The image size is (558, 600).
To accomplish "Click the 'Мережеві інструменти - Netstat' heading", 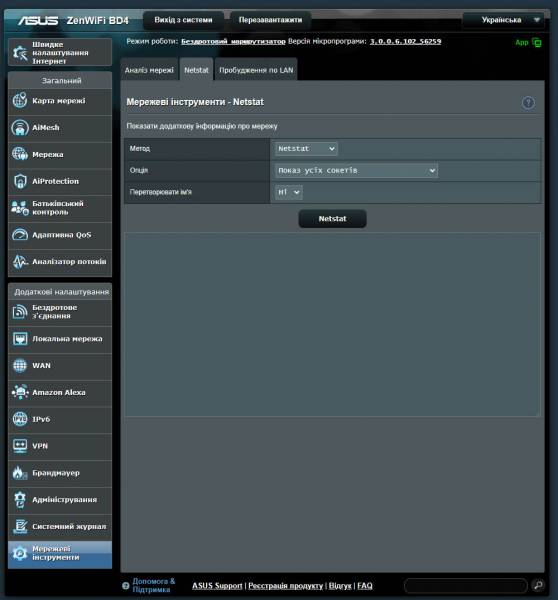I will tap(195, 102).
